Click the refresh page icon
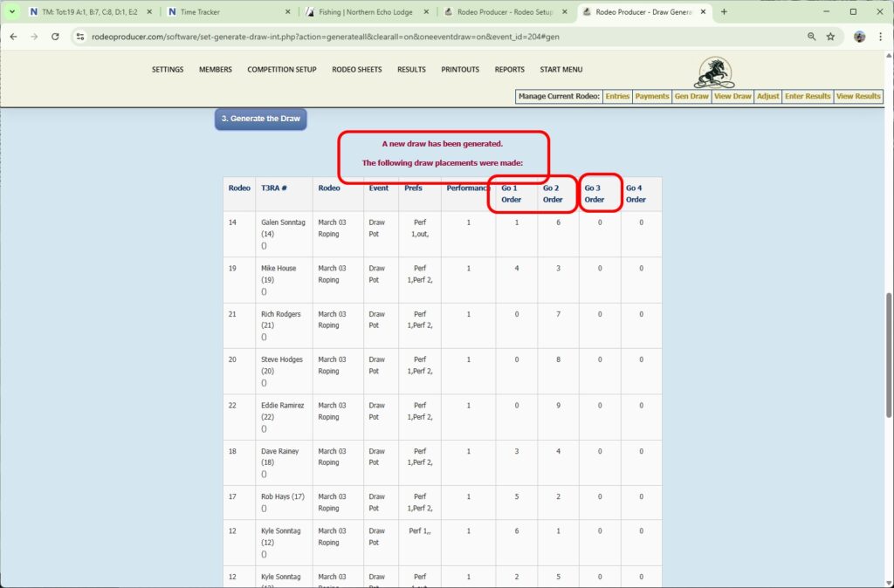Screen dimensions: 894x588 click(x=55, y=38)
